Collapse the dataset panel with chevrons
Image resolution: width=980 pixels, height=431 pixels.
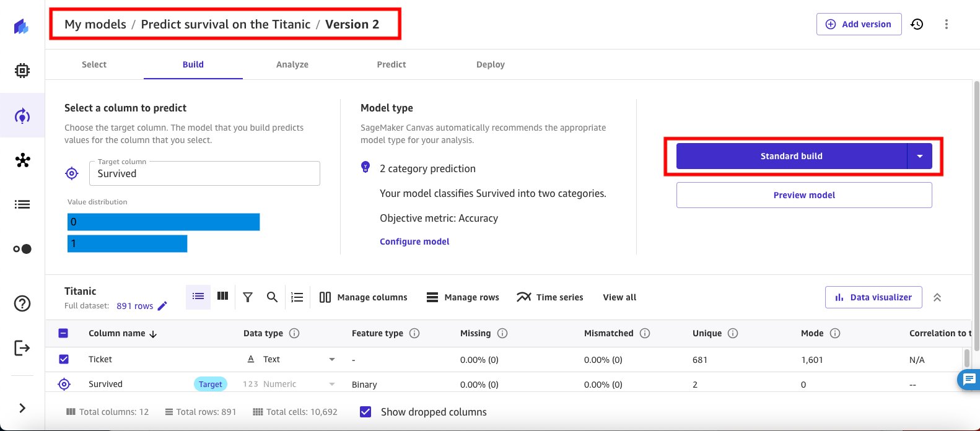pos(937,297)
